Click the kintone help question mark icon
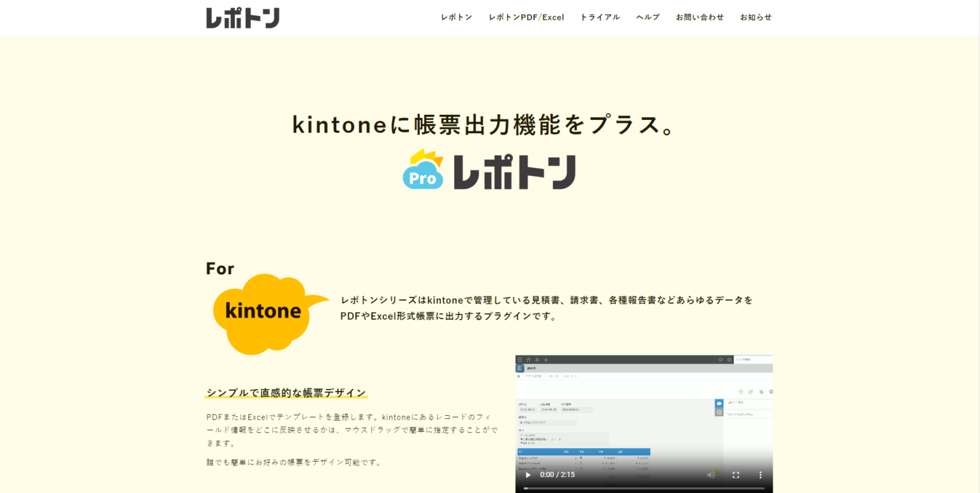The image size is (980, 493). point(729,360)
